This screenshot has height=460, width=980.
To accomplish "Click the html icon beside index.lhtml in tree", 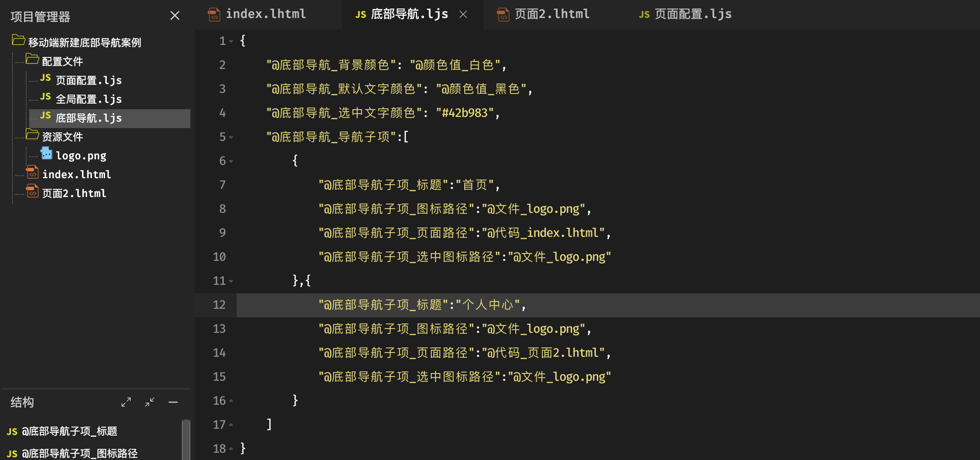I will pyautogui.click(x=32, y=172).
